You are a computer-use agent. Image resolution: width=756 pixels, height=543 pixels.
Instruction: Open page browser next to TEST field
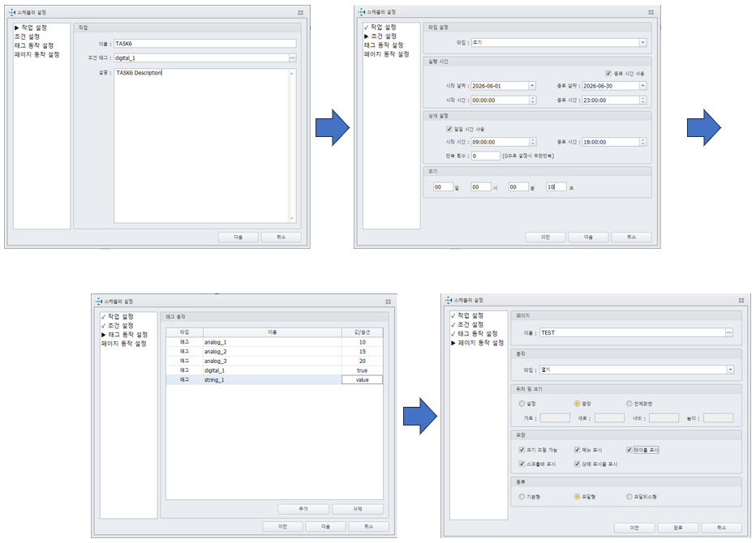tap(729, 332)
